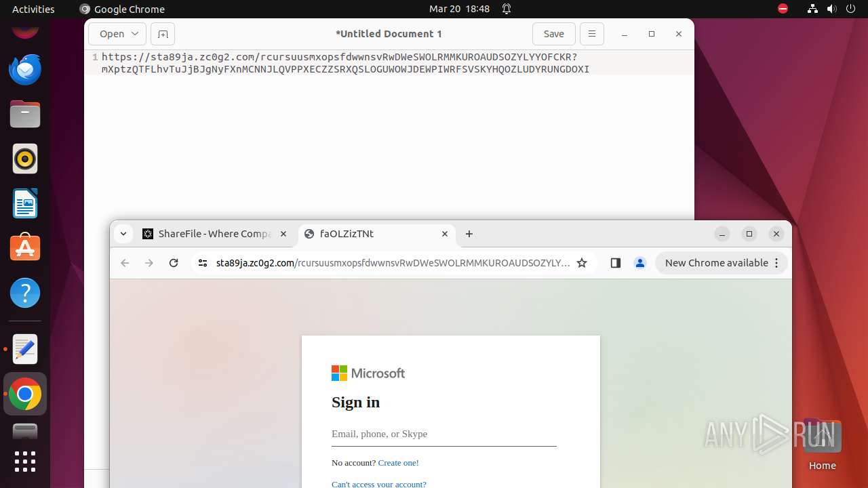The image size is (868, 488).
Task: Click Chrome back navigation arrow
Action: coord(125,263)
